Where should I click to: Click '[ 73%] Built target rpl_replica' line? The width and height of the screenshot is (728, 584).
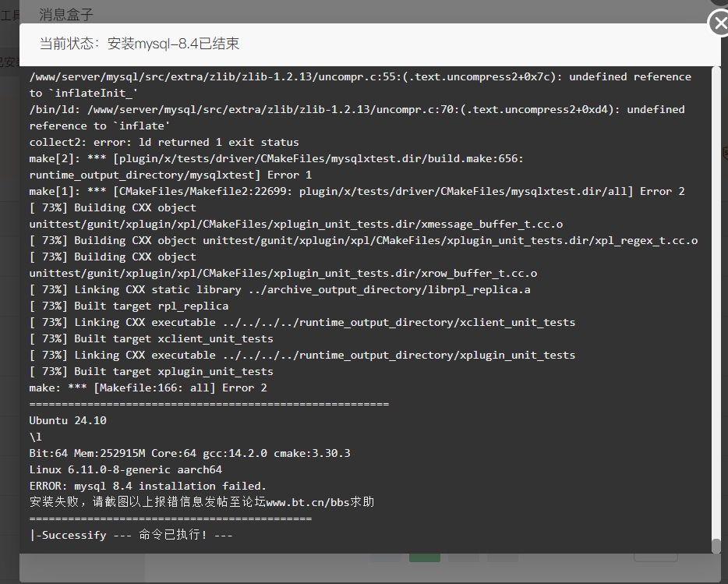[x=129, y=306]
